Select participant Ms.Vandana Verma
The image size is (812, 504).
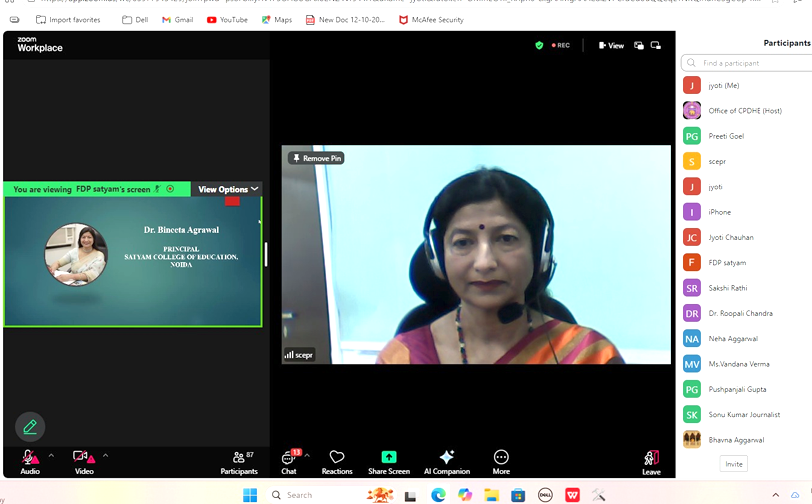[x=746, y=364]
